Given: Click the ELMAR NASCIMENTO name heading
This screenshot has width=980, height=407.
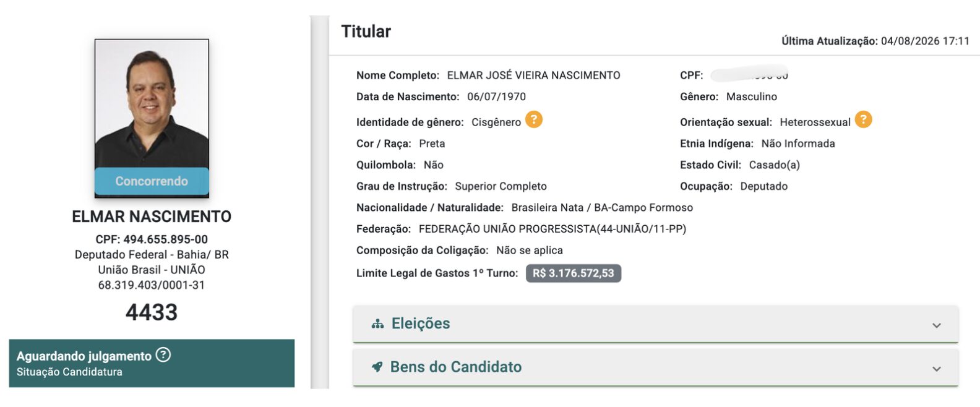Looking at the screenshot, I should coord(152,216).
